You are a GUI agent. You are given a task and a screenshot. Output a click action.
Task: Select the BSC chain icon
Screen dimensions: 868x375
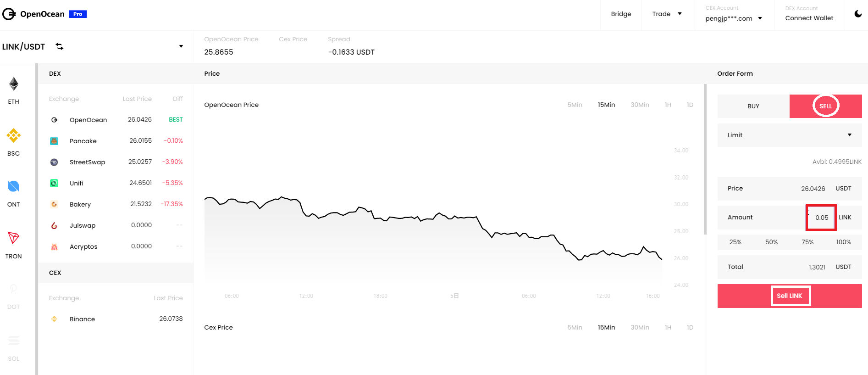tap(14, 135)
